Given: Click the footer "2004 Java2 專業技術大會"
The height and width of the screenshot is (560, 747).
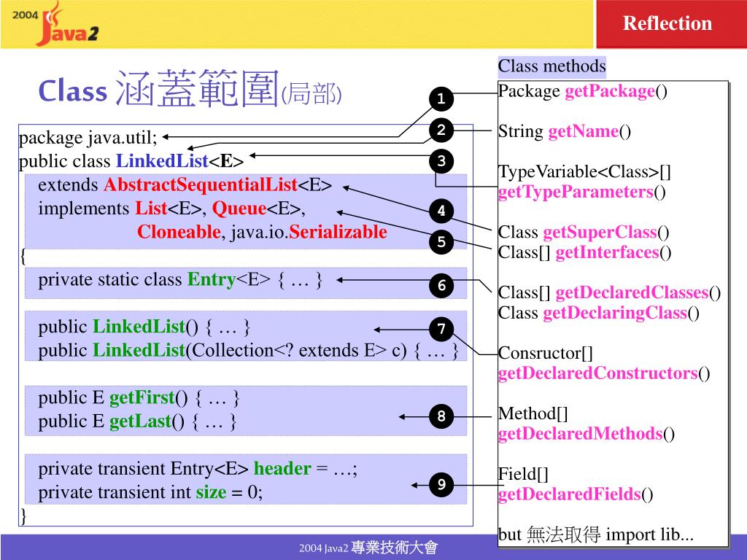Looking at the screenshot, I should 368,548.
